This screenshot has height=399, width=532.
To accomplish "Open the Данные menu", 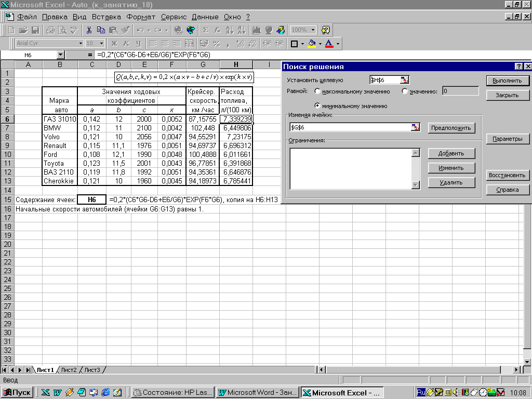I will tap(205, 17).
